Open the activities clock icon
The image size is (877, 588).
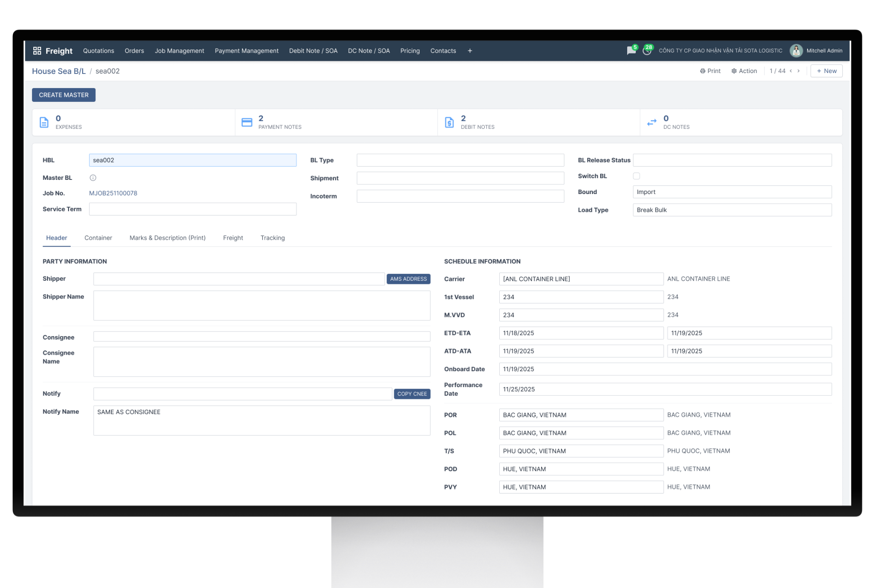tap(647, 51)
